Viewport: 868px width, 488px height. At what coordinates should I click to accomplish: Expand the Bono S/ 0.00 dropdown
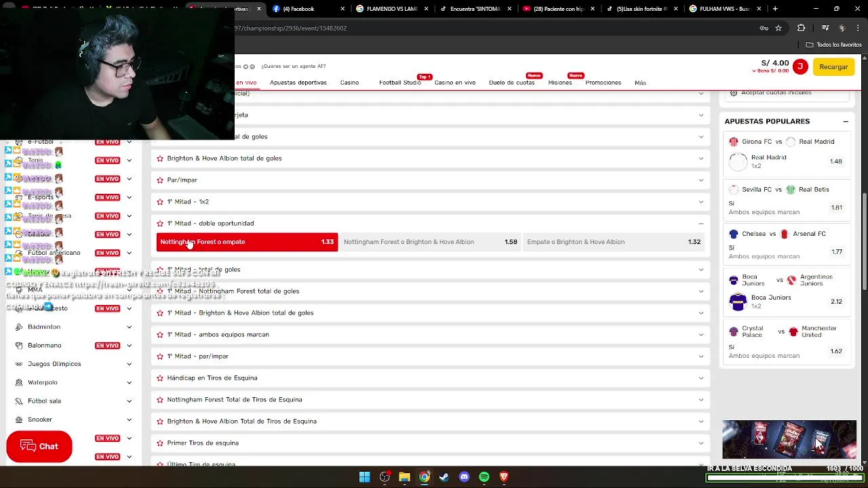click(x=770, y=70)
